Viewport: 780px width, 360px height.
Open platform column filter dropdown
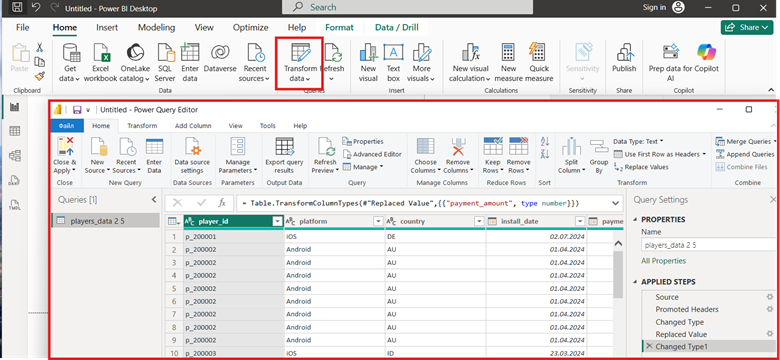tap(378, 222)
